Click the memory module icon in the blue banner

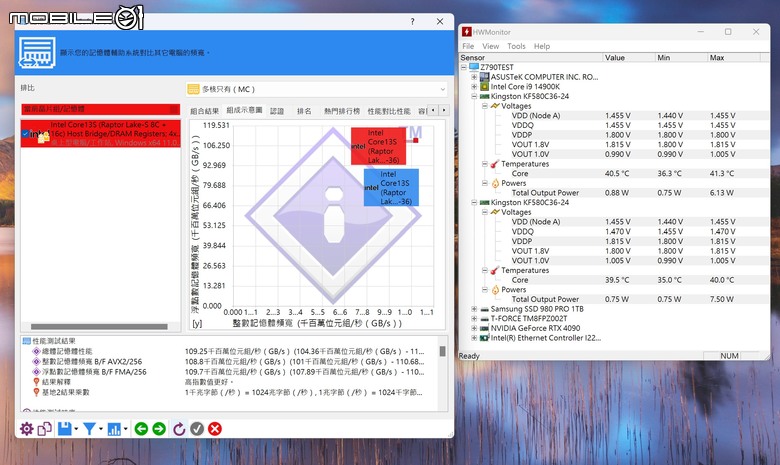[37, 53]
